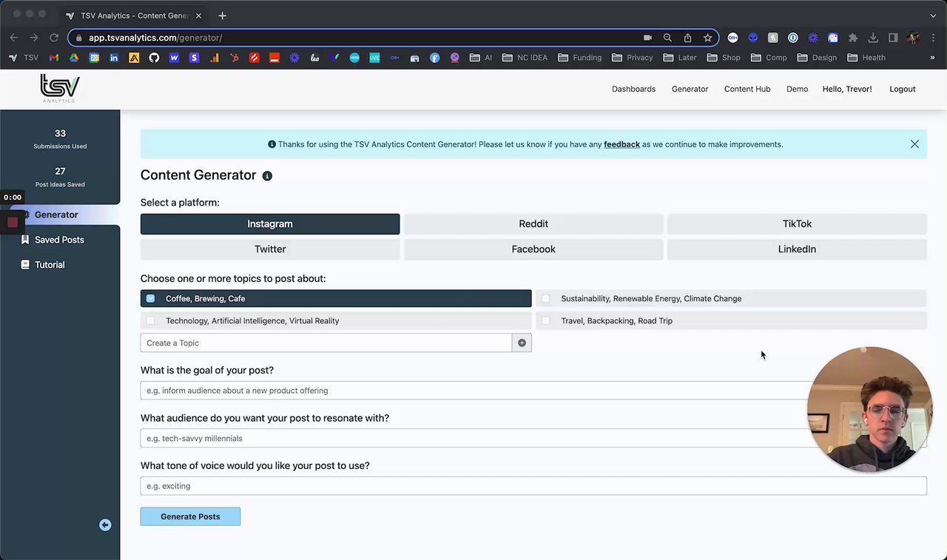The height and width of the screenshot is (560, 947).
Task: Open the Funding bookmarks folder
Action: (580, 58)
